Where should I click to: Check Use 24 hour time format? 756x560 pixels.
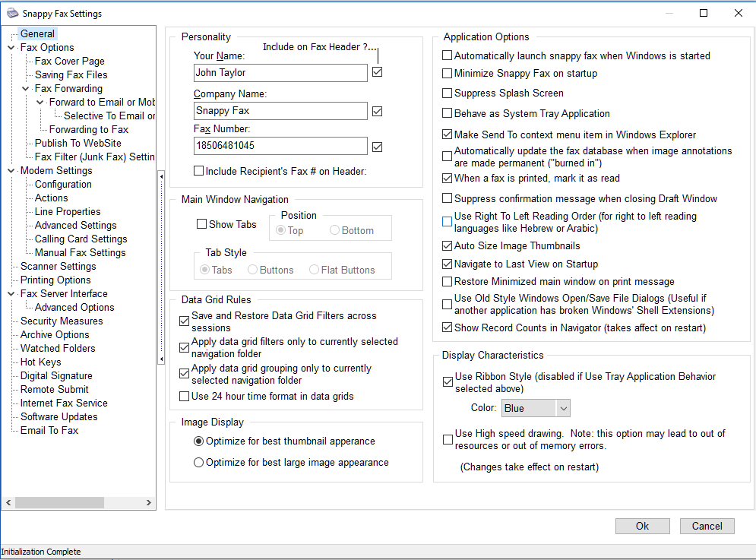point(184,396)
